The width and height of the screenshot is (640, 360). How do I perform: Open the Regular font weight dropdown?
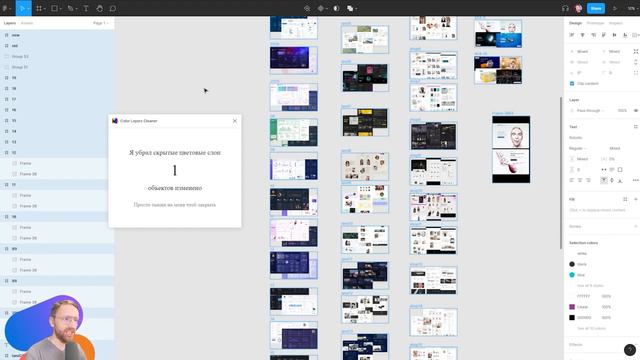[x=578, y=148]
